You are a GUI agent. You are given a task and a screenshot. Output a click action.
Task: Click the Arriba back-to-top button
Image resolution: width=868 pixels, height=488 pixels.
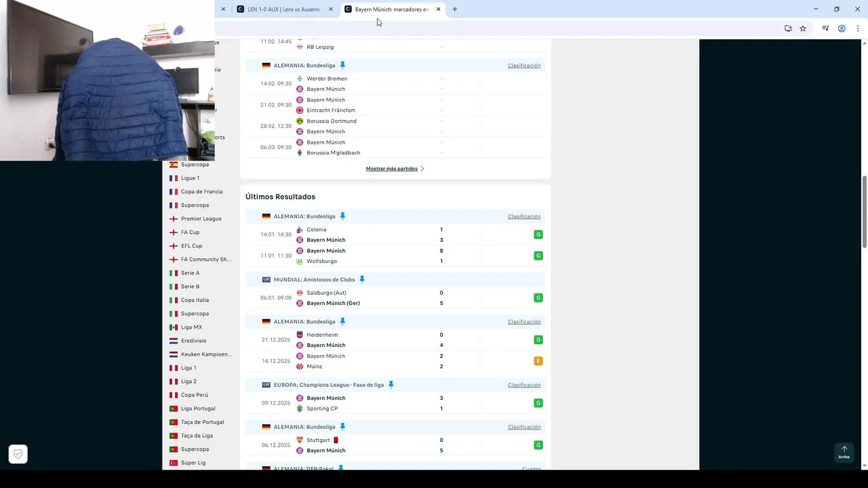click(844, 452)
